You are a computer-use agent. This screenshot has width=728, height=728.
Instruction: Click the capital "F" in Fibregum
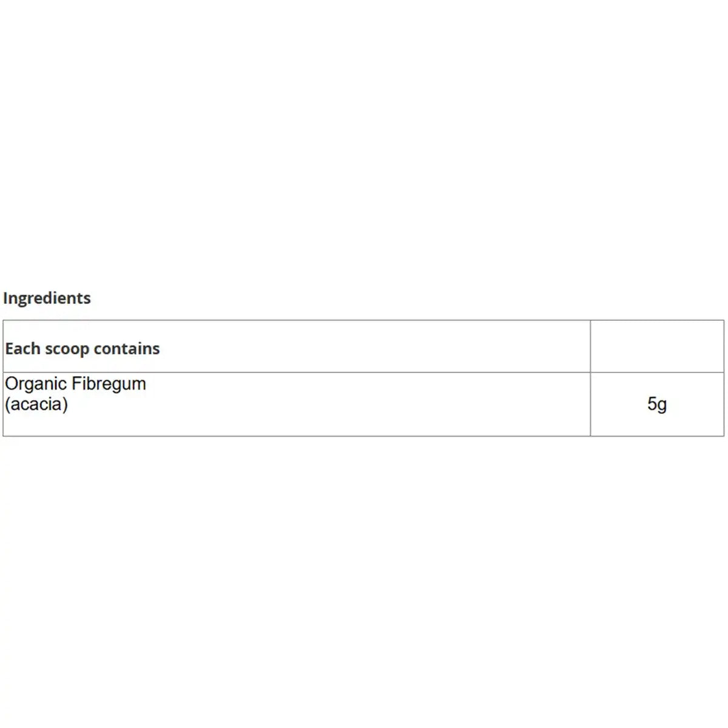click(x=76, y=384)
